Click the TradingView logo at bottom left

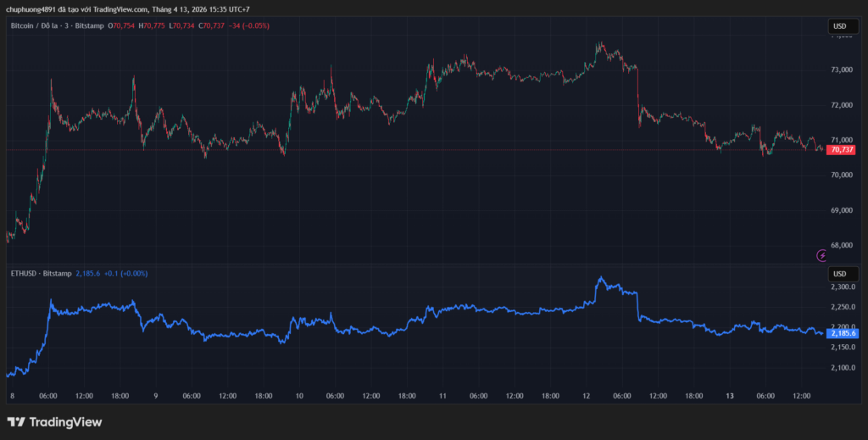point(54,422)
